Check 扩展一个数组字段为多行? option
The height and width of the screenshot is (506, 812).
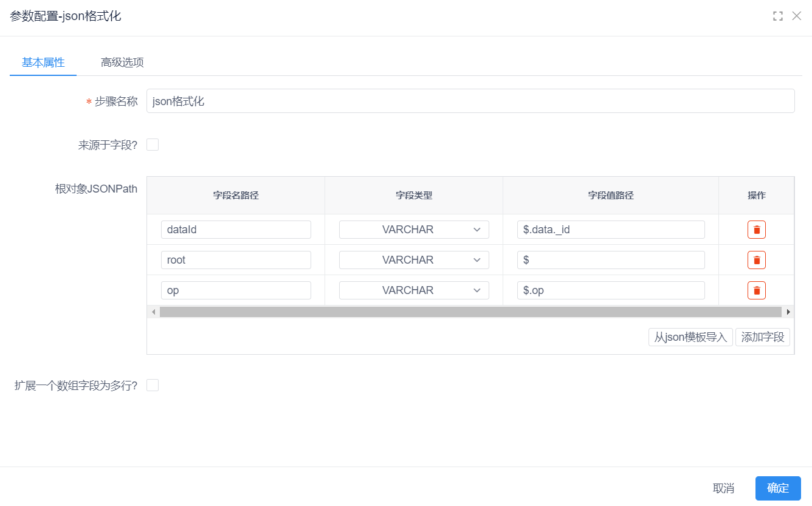(x=153, y=385)
